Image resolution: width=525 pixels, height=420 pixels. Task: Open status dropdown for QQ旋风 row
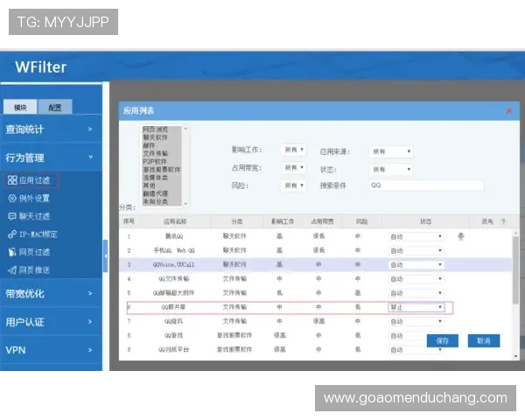click(416, 321)
